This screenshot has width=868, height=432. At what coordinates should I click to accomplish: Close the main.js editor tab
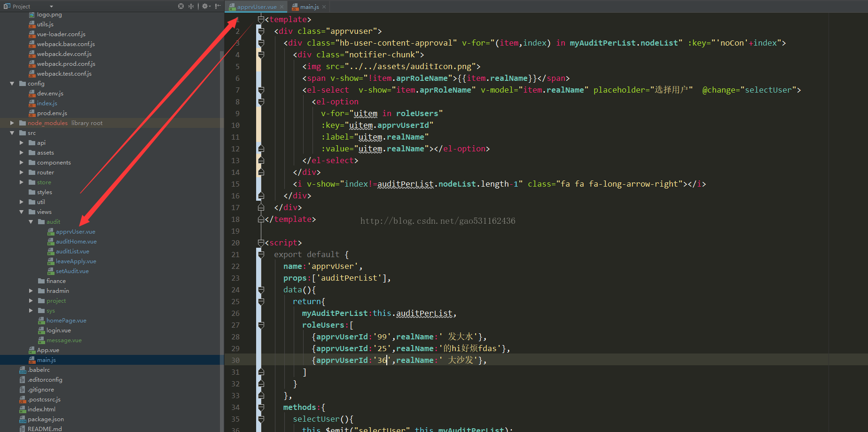[324, 7]
